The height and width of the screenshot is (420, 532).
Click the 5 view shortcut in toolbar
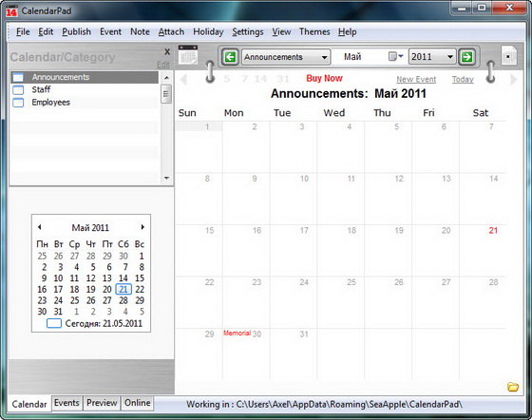227,79
